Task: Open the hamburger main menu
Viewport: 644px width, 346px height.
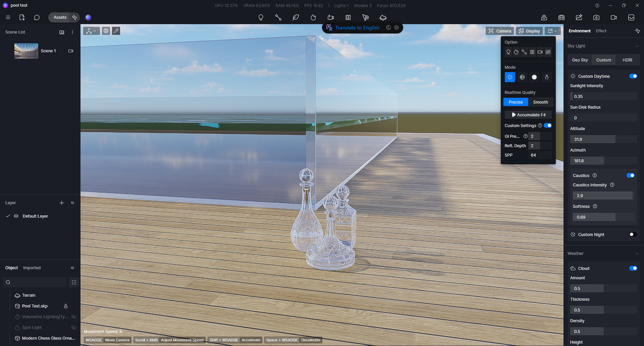Action: point(8,17)
